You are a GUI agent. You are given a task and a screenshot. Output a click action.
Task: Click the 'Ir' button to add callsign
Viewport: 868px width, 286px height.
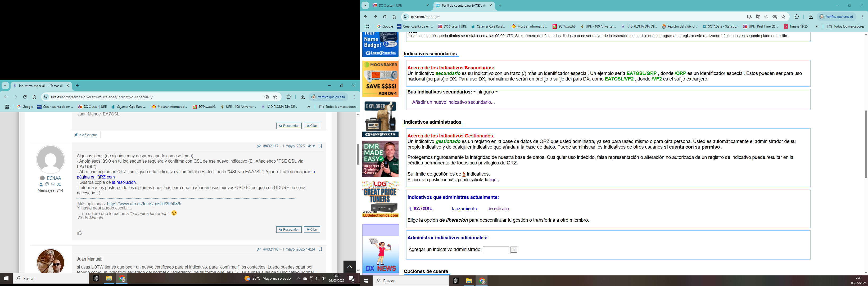[x=513, y=249]
